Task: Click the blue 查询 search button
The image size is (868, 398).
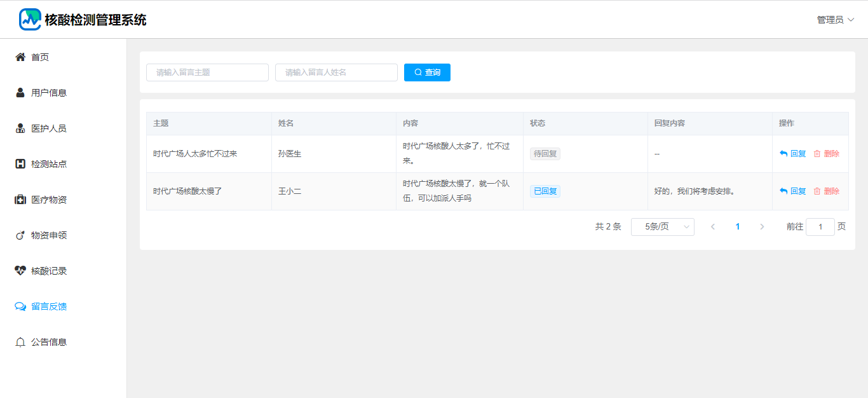Action: [x=427, y=72]
